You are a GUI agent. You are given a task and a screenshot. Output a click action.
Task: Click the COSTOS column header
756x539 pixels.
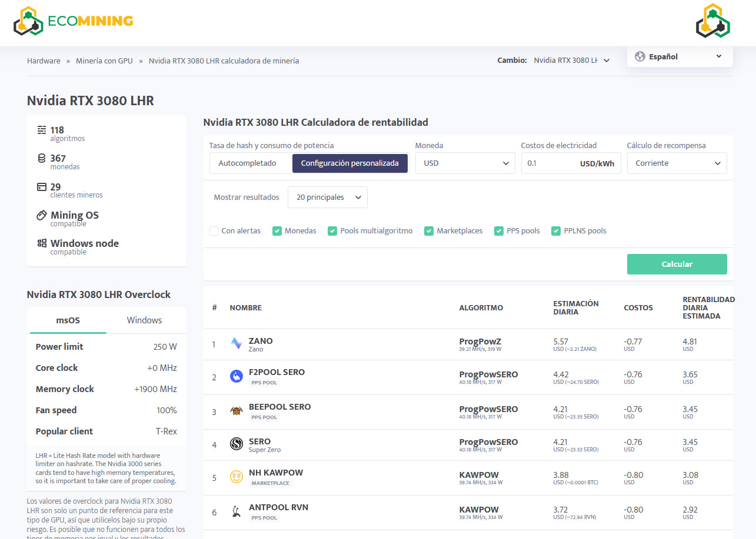coord(638,308)
